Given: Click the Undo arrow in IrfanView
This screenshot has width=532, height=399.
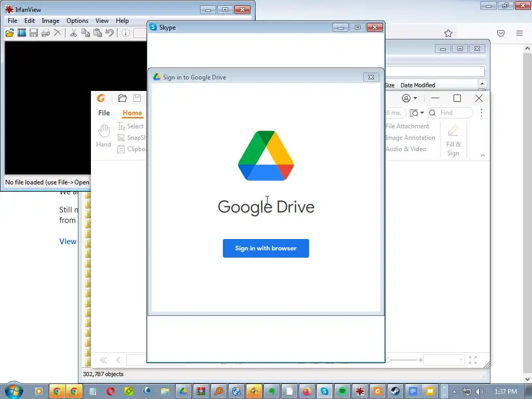Looking at the screenshot, I should [110, 33].
